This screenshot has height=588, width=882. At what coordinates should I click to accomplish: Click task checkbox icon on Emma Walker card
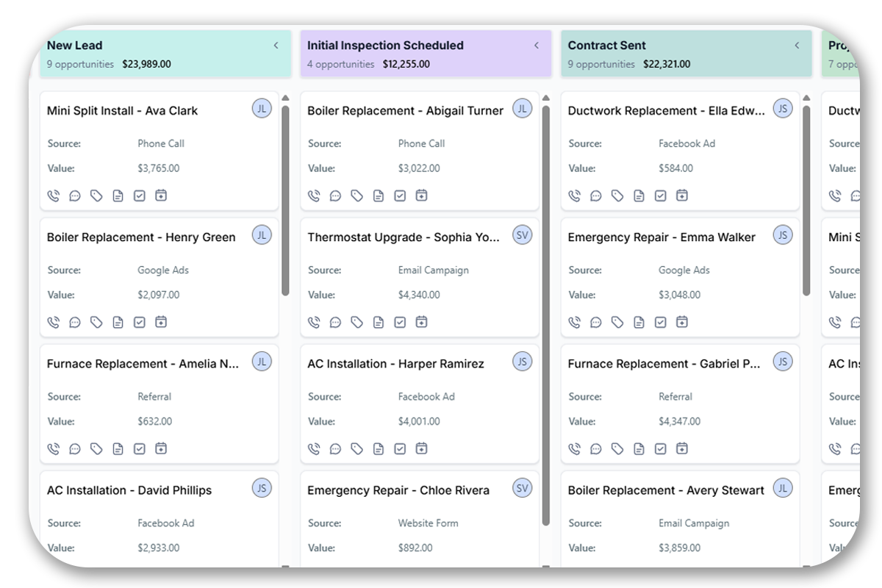[660, 322]
